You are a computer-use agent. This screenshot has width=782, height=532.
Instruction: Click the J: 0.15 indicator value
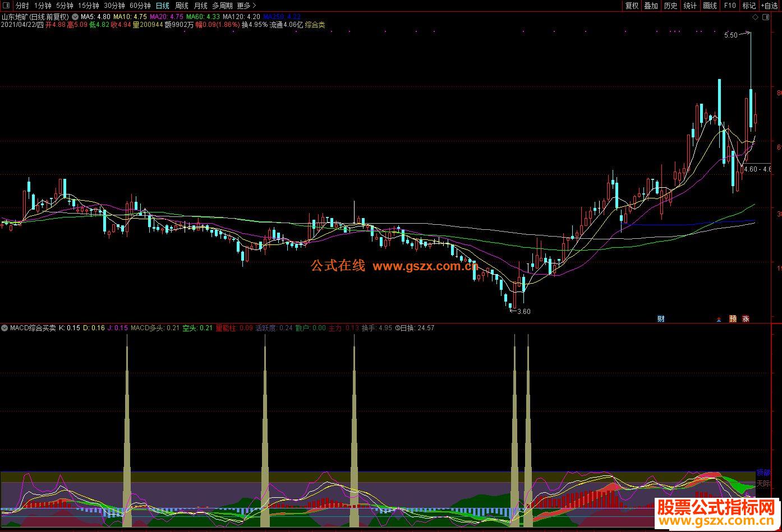click(x=117, y=328)
